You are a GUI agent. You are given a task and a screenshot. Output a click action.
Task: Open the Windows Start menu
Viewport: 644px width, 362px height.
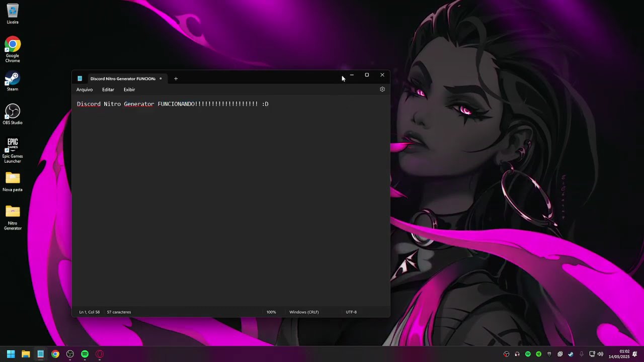[x=11, y=354]
